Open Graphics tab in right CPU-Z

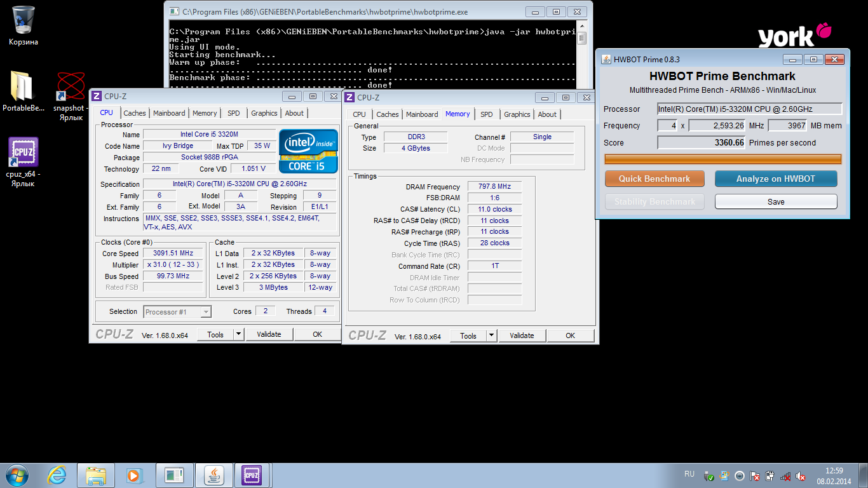(517, 114)
